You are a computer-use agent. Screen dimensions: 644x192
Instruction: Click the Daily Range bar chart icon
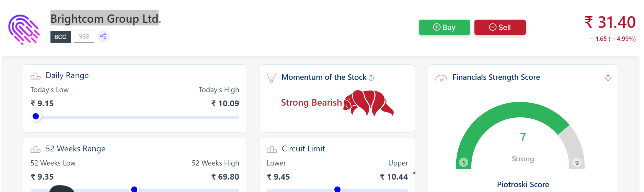(x=35, y=76)
